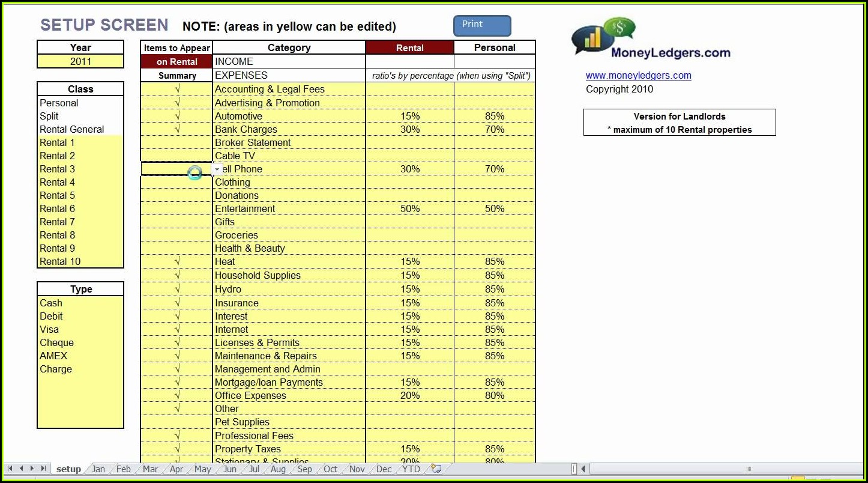Select the Rental 1 class cell

(x=80, y=142)
